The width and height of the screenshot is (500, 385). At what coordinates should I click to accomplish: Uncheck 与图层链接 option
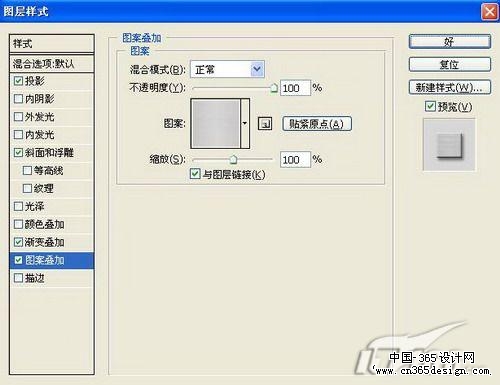[195, 174]
